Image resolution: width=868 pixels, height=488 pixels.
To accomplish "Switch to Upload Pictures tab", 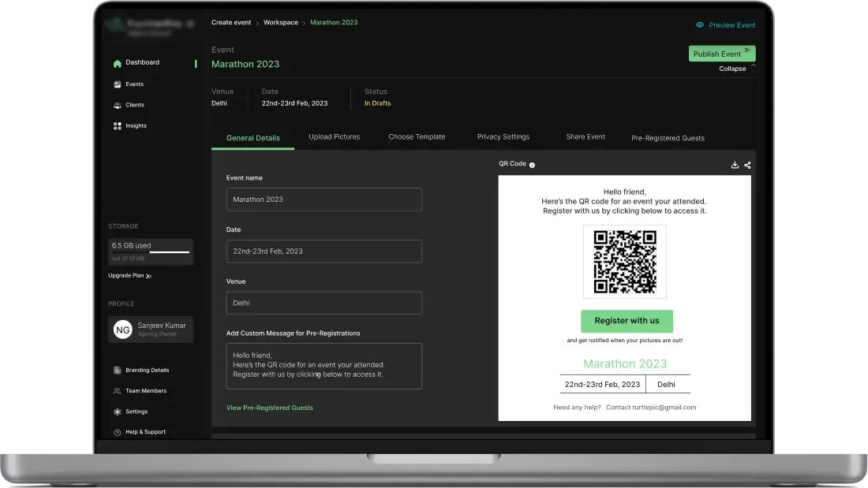I will [x=334, y=137].
